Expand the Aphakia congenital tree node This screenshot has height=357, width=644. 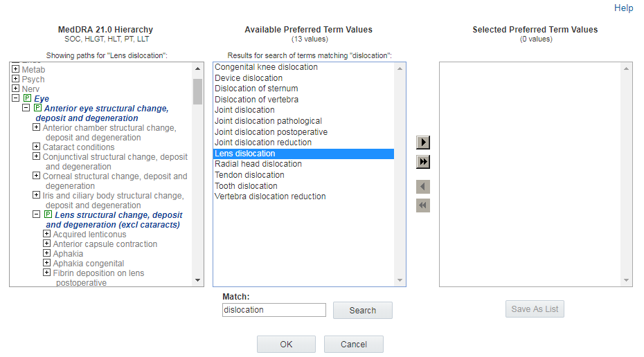47,264
